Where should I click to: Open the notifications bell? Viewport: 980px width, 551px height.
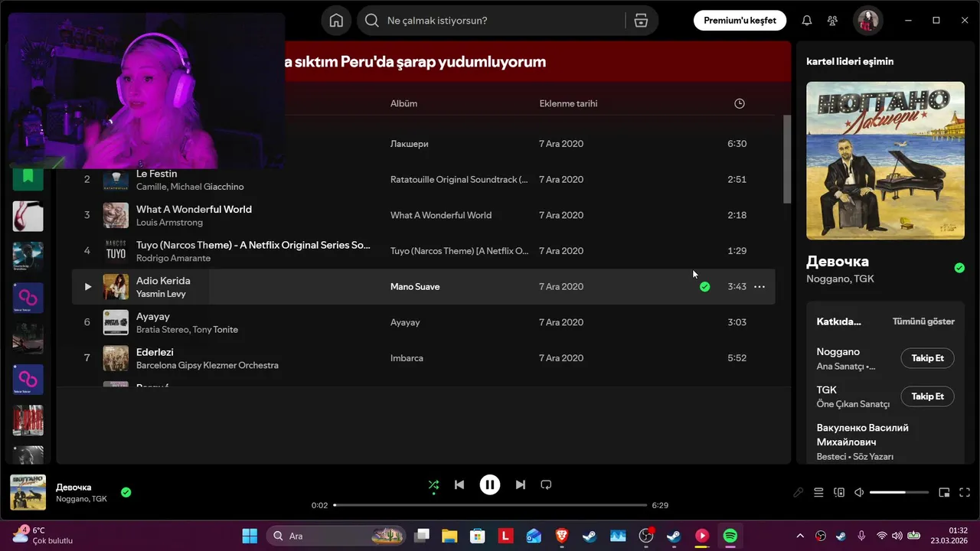[x=806, y=21]
